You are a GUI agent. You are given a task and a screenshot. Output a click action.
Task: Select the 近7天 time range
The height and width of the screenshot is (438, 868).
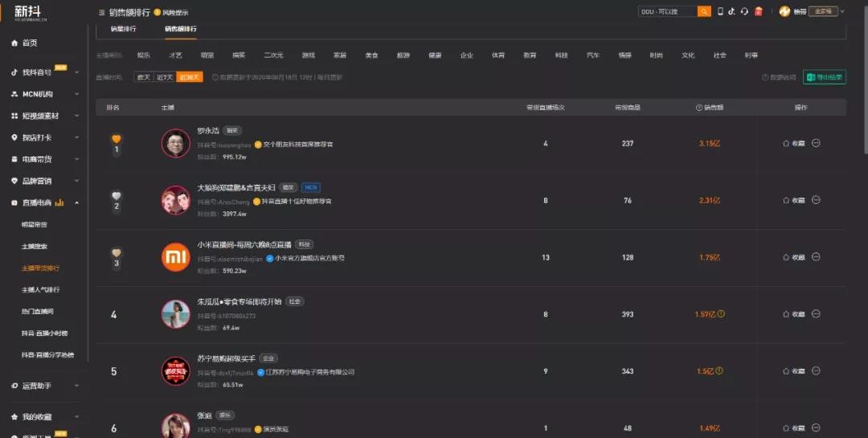click(x=165, y=77)
